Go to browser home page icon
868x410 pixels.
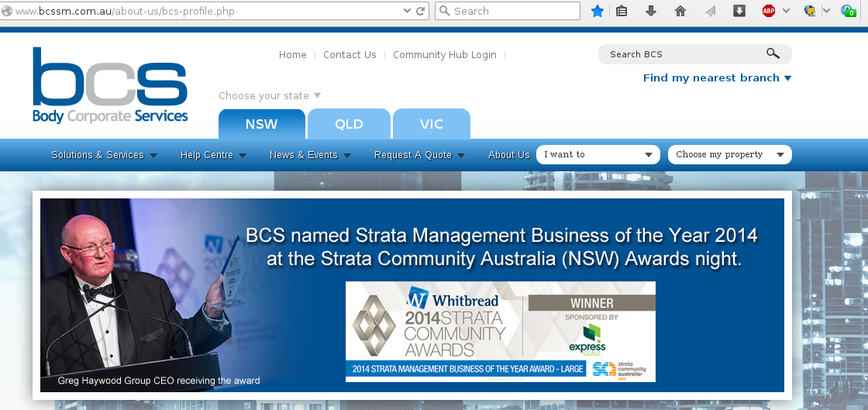pyautogui.click(x=680, y=11)
